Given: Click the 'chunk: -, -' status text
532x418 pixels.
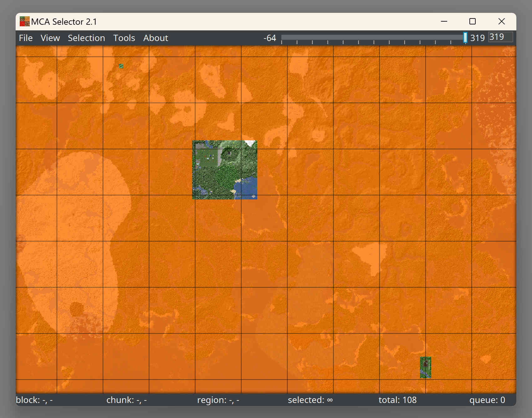Looking at the screenshot, I should point(126,400).
